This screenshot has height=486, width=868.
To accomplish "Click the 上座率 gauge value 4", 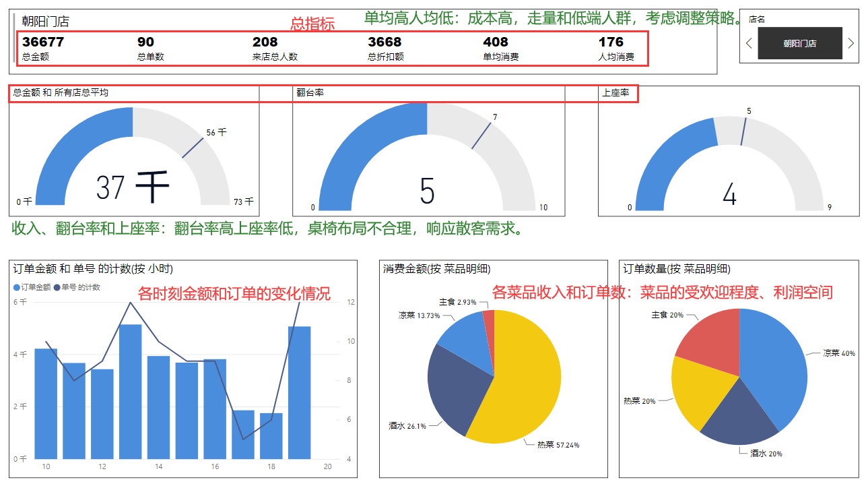I will 729,193.
